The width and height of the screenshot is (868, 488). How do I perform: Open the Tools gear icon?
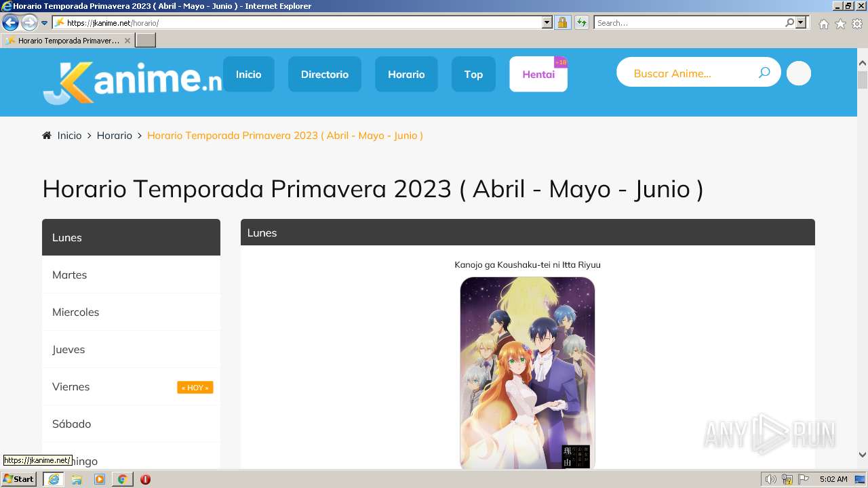857,24
